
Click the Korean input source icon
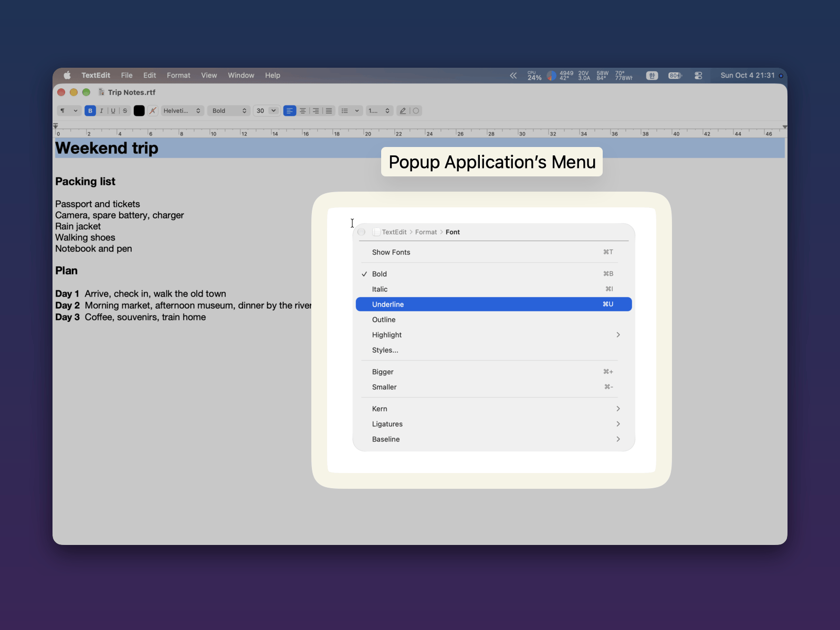point(652,76)
